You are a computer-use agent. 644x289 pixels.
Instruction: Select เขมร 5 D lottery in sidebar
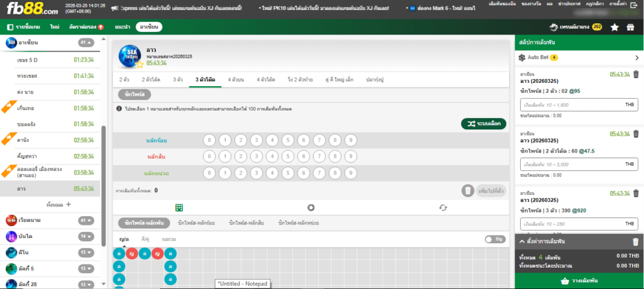click(x=50, y=60)
